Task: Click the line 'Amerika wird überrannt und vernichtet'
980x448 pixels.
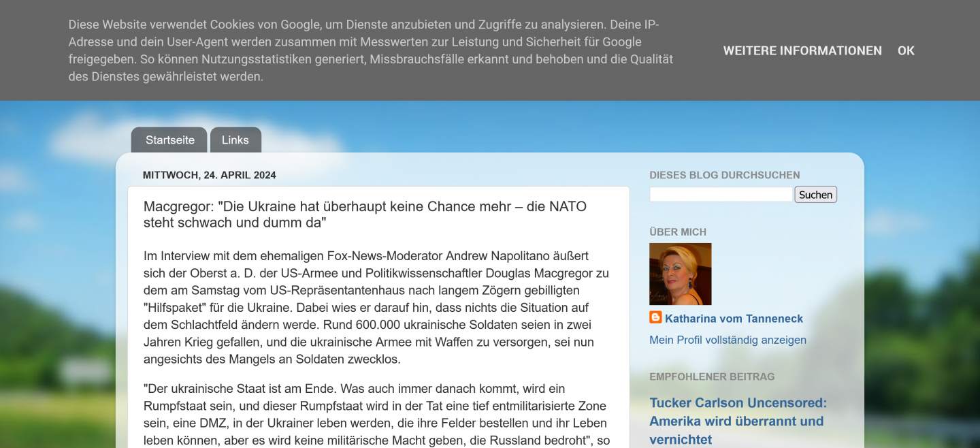Action: point(736,421)
